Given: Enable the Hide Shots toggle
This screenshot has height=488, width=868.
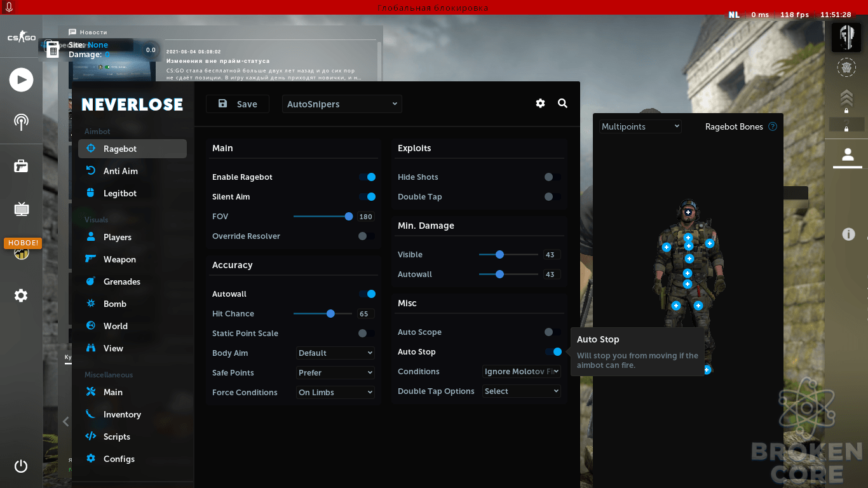Looking at the screenshot, I should 552,177.
